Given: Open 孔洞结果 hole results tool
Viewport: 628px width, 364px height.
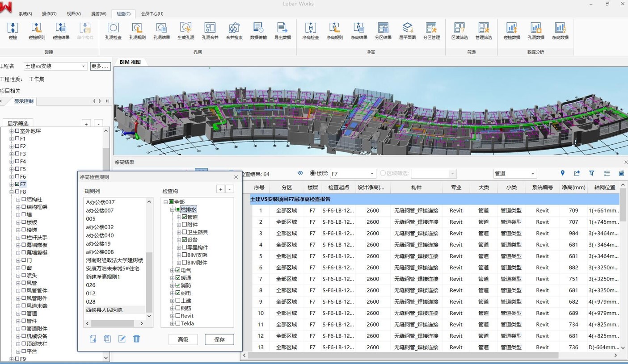Looking at the screenshot, I should click(161, 31).
